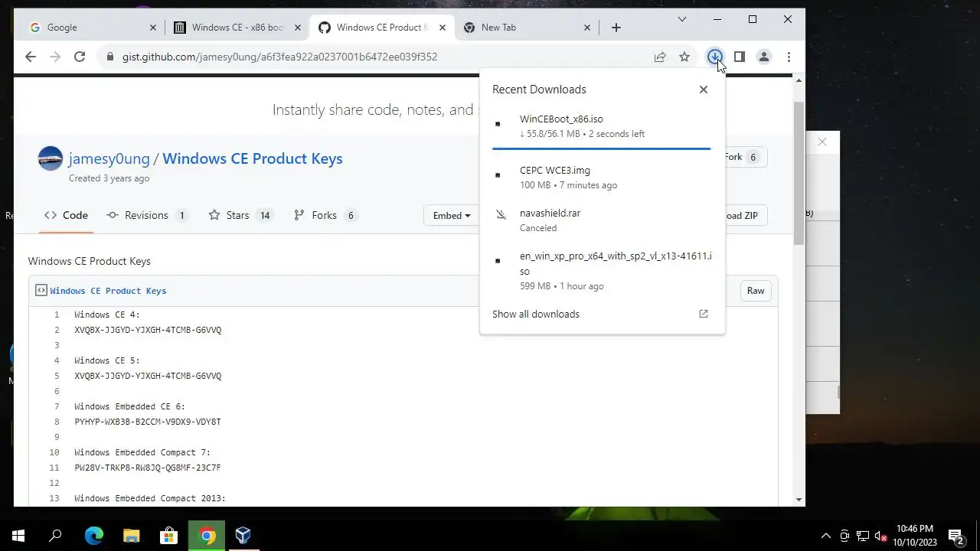Image resolution: width=980 pixels, height=551 pixels.
Task: Open downloads page via external link icon
Action: point(704,314)
